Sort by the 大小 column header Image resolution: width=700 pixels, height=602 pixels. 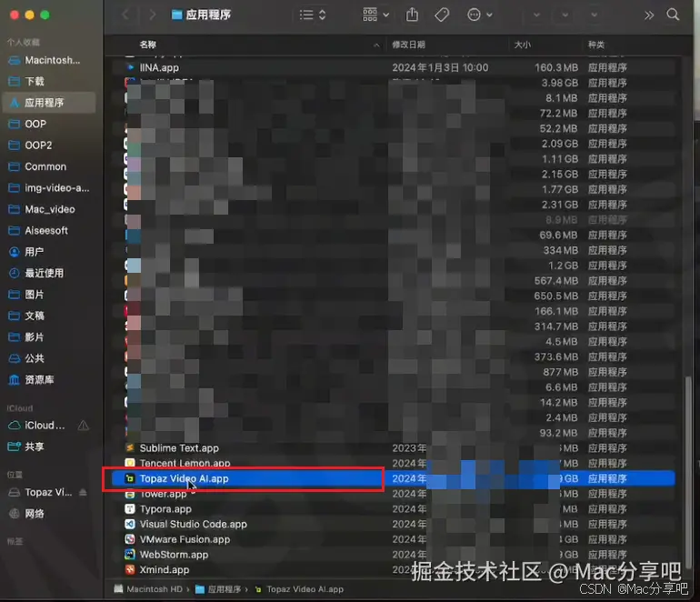523,45
